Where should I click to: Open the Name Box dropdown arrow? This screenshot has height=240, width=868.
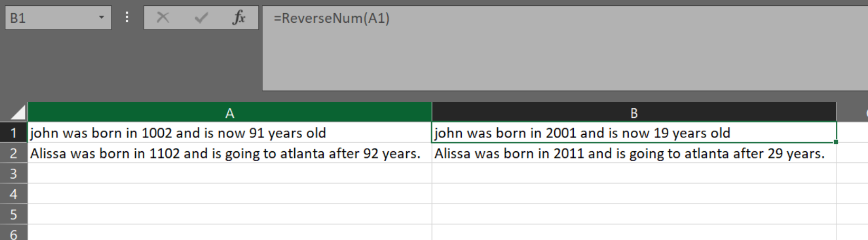pos(101,18)
